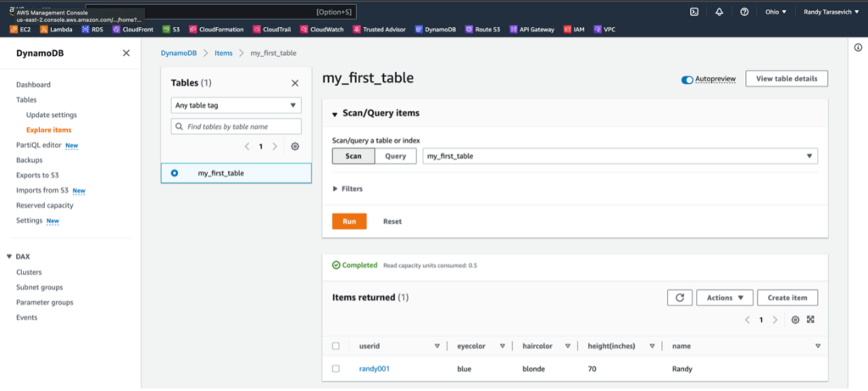Viewport: 868px width, 391px height.
Task: Click the orange Run button
Action: coord(349,221)
